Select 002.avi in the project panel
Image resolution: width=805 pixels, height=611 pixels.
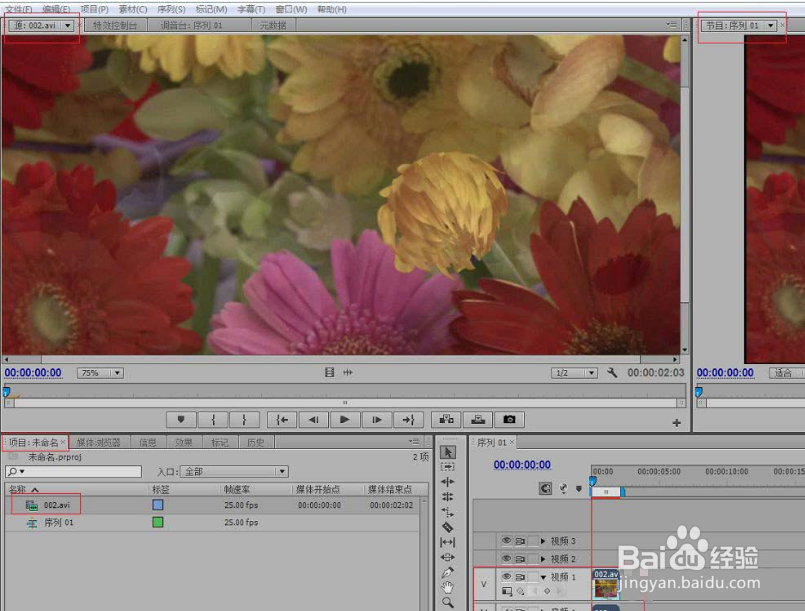pyautogui.click(x=56, y=505)
